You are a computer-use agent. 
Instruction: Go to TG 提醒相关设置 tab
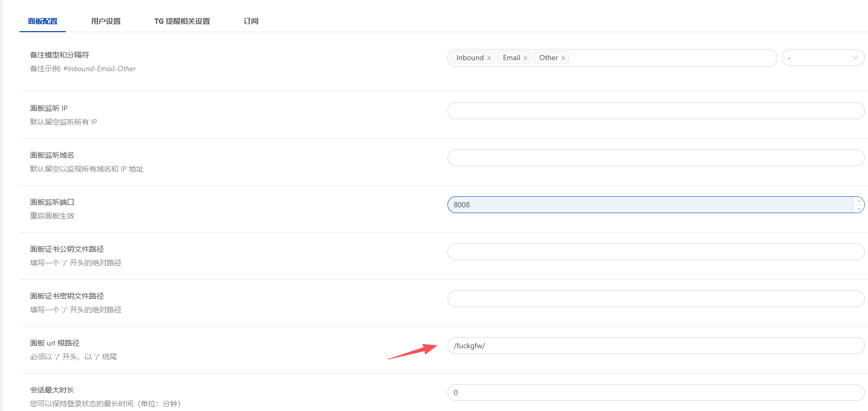pos(182,21)
